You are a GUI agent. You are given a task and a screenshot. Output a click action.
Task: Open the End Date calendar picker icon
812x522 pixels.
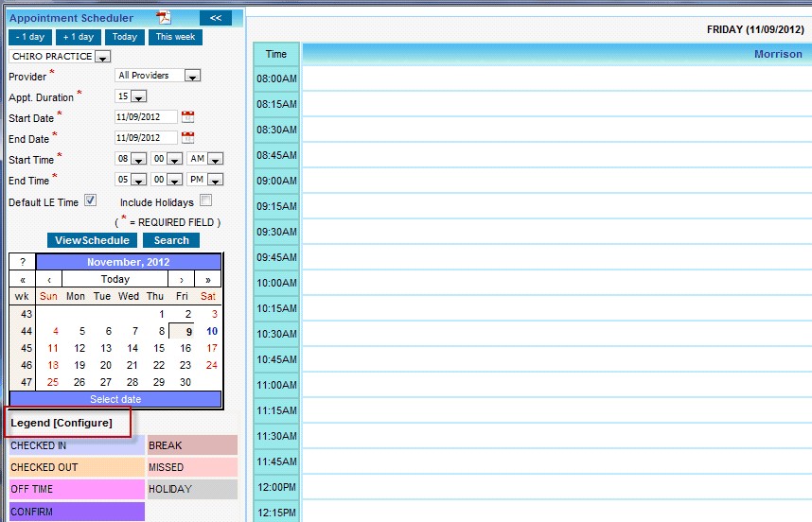(187, 138)
